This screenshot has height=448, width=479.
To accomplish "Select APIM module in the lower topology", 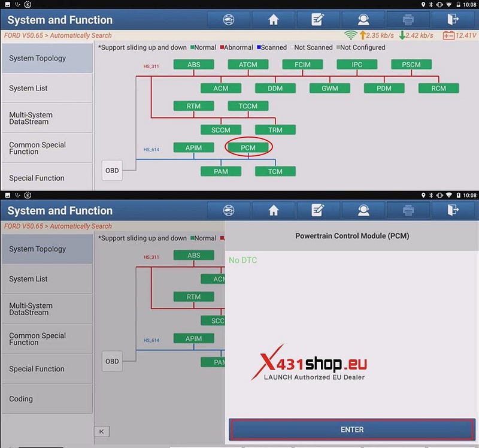I will pos(193,338).
